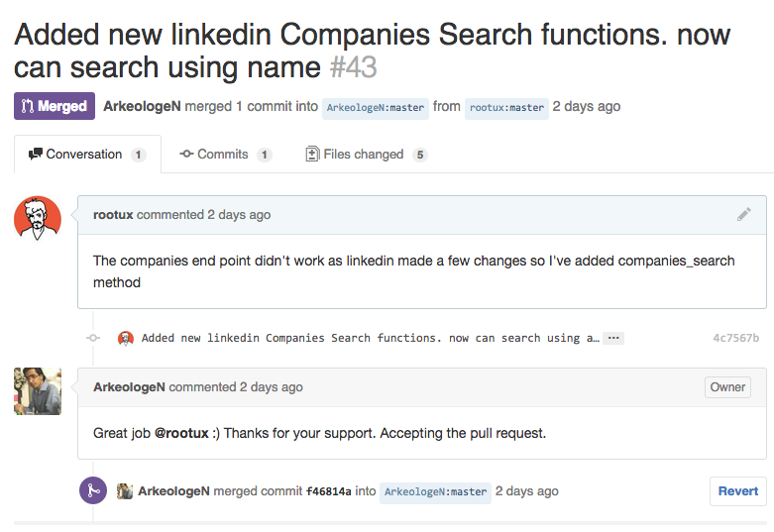Image resolution: width=774 pixels, height=532 pixels.
Task: Click rootux's red avatar beside the first comment
Action: pyautogui.click(x=38, y=219)
